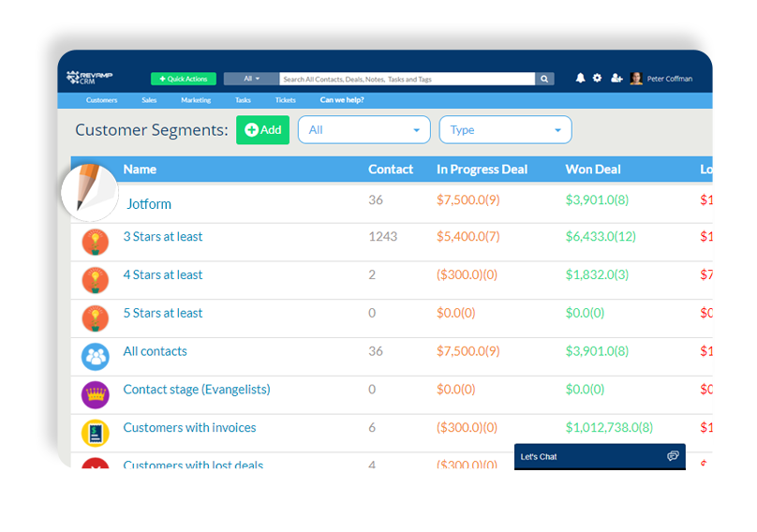Viewport: 757px width, 532px height.
Task: Open the 4 Stars at least segment
Action: 163,274
